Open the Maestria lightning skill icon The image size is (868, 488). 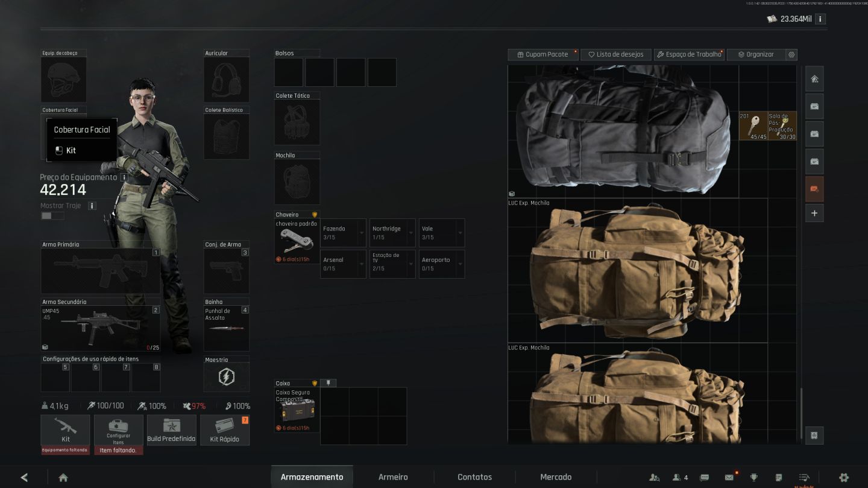coord(227,377)
